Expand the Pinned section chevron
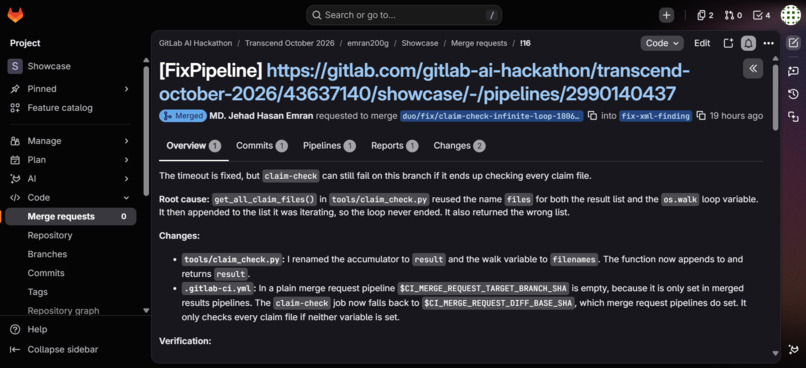 coord(126,89)
